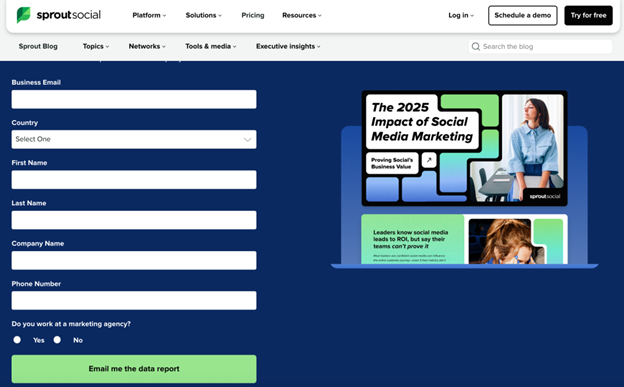Click the Last Name field
The height and width of the screenshot is (387, 624).
pos(134,220)
